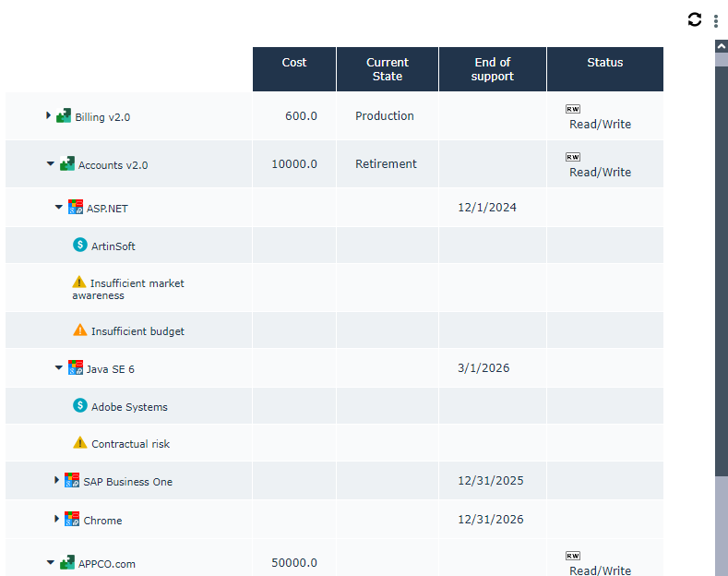Click the Insufficient budget warning icon
This screenshot has height=576, width=728.
point(80,330)
